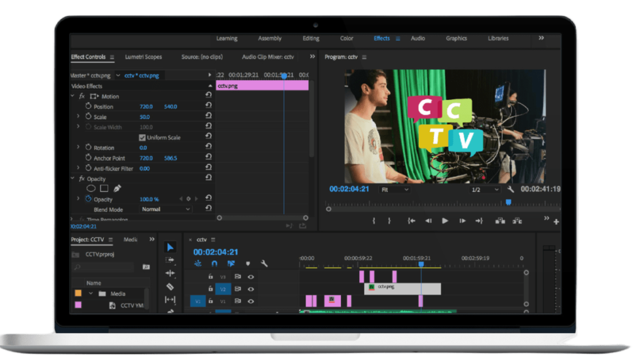The width and height of the screenshot is (644, 357).
Task: Collapse the Media bin folder
Action: 91,293
